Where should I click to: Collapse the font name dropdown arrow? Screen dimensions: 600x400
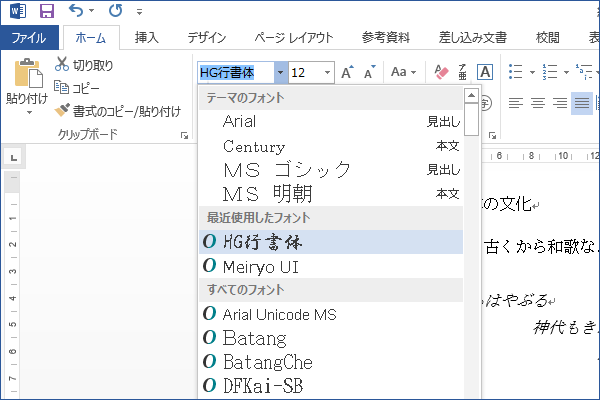pos(280,72)
